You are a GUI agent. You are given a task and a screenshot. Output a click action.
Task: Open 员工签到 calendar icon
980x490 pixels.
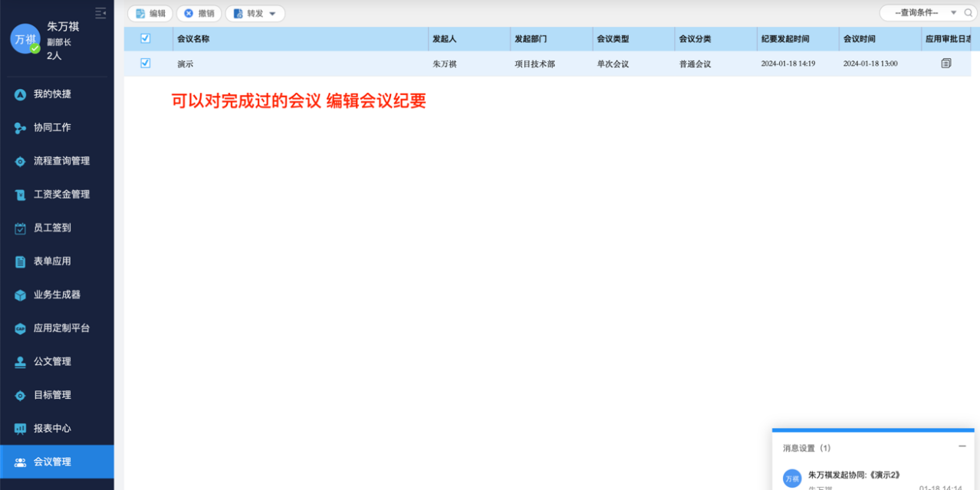click(x=21, y=229)
